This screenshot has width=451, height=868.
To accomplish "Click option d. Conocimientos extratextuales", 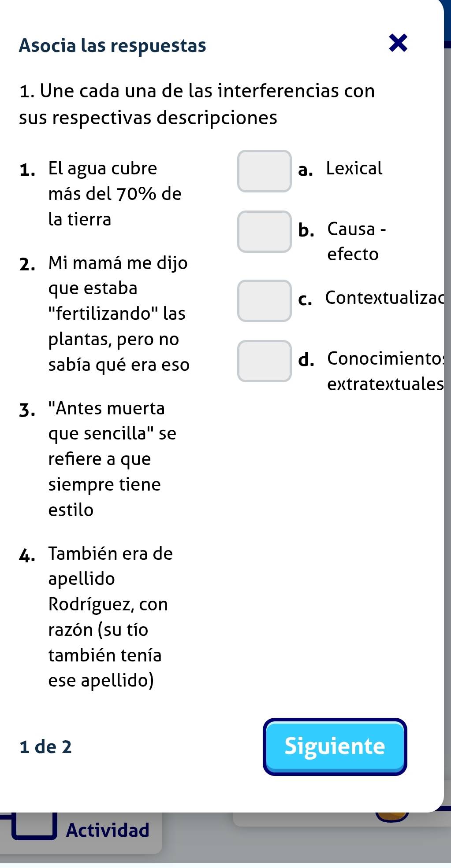I will point(385,373).
